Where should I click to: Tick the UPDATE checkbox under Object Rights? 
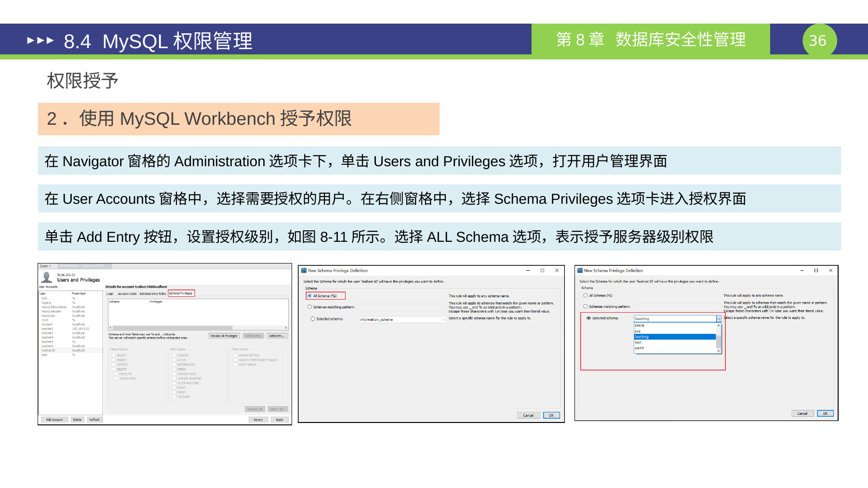114,365
